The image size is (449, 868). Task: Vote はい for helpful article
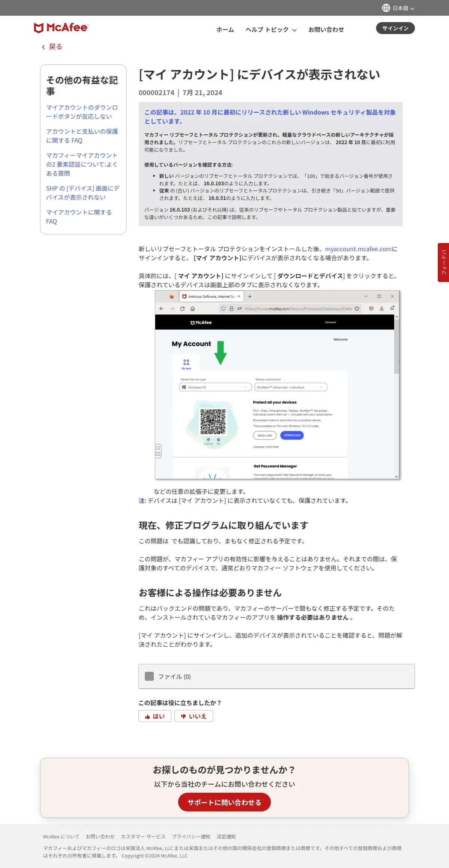tap(155, 716)
